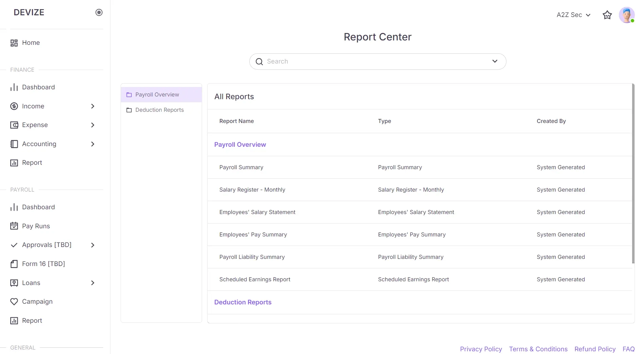Select Payroll Overview category tab
This screenshot has width=644, height=354.
161,95
